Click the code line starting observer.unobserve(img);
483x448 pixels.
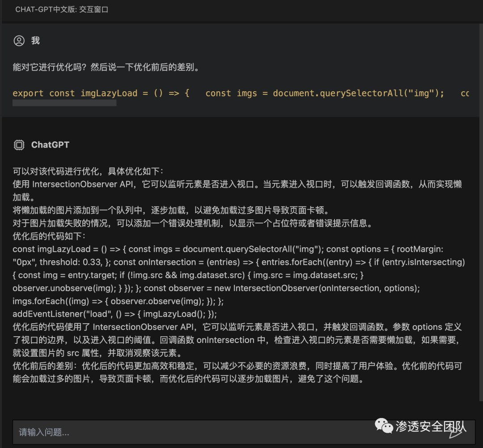tap(216, 288)
